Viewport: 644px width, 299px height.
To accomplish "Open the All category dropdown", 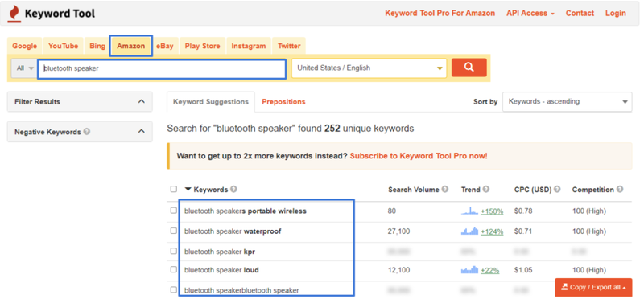I will point(24,68).
